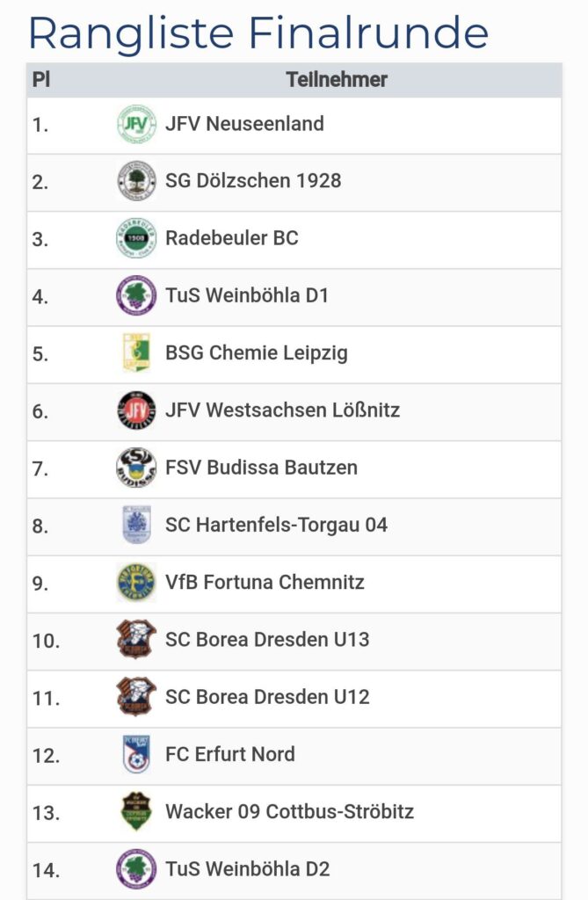Screen dimensions: 588x900
Task: Click the Pl column header
Action: pos(41,80)
